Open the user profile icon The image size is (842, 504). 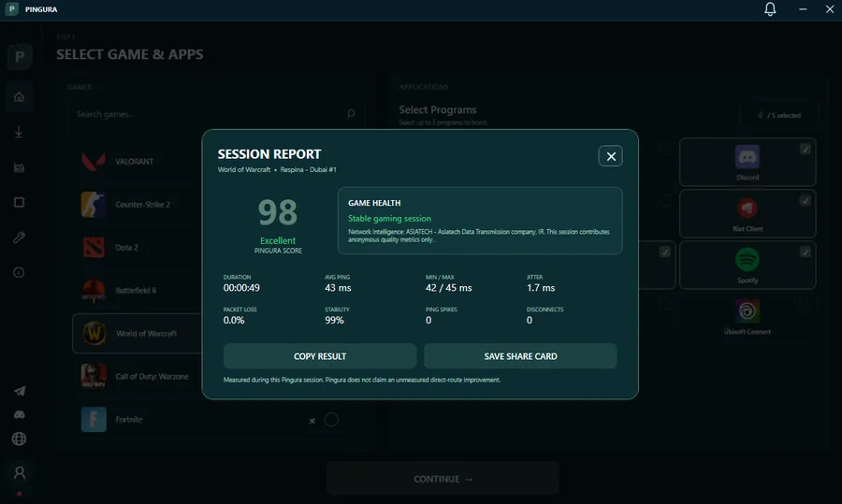tap(20, 472)
